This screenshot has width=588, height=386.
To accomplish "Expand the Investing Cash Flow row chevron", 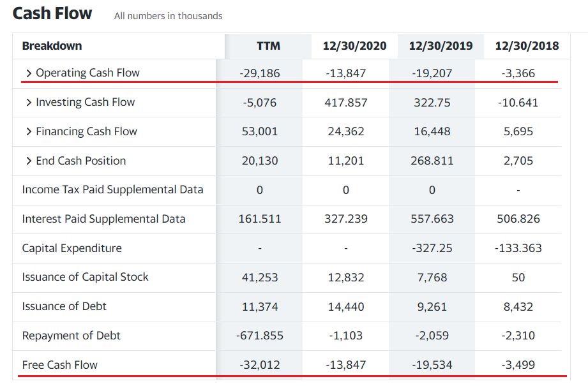I will pyautogui.click(x=29, y=102).
